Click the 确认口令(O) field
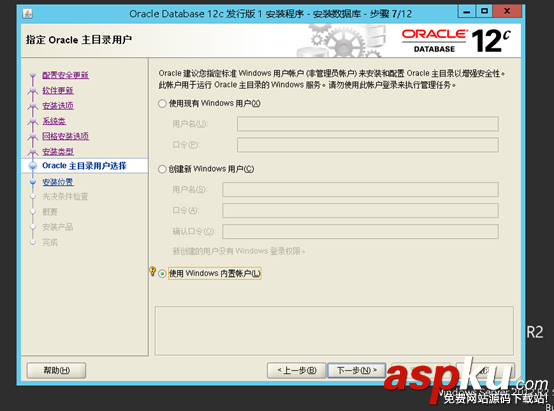 click(360, 231)
